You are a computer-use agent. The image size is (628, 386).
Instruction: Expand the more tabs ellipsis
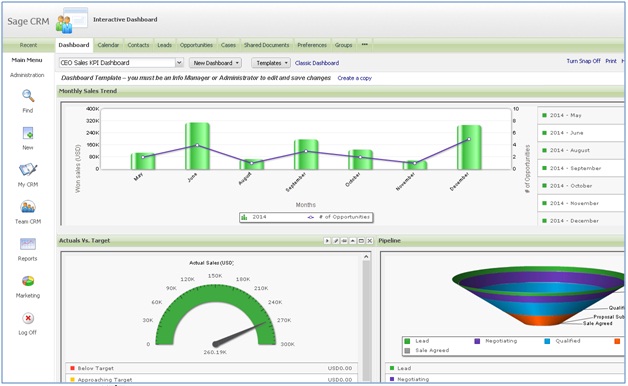coord(364,44)
